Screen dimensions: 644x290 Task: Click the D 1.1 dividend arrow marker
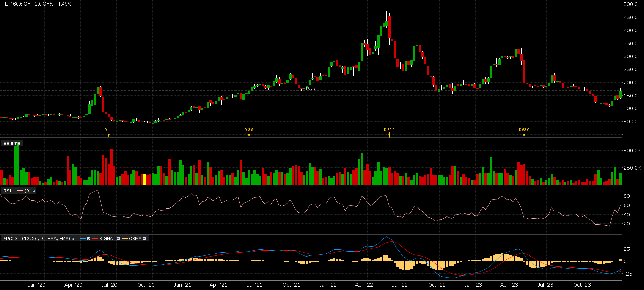(x=109, y=135)
